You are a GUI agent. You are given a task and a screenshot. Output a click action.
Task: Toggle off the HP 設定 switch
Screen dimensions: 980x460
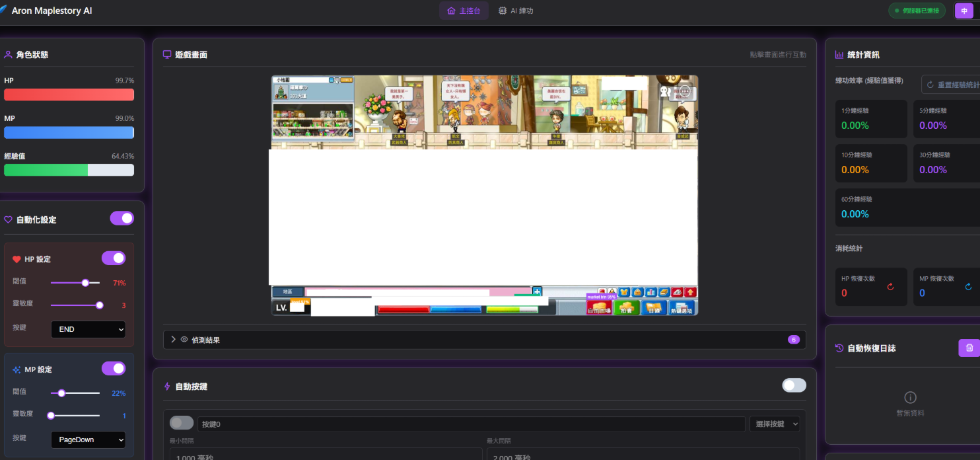click(x=113, y=258)
